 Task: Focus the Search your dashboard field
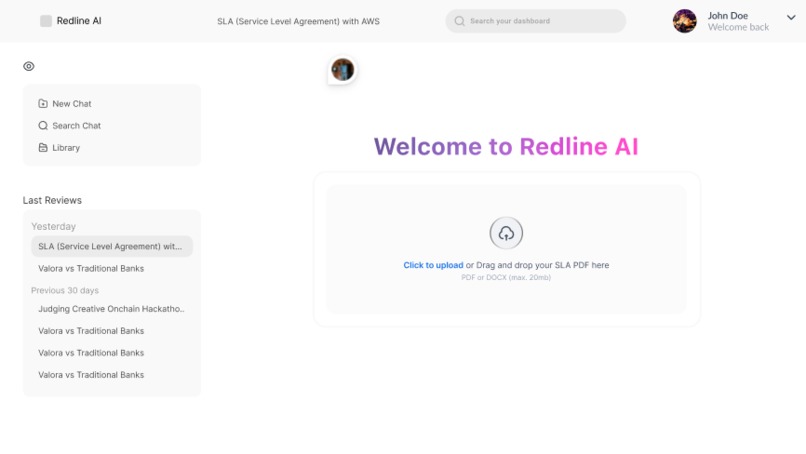536,21
